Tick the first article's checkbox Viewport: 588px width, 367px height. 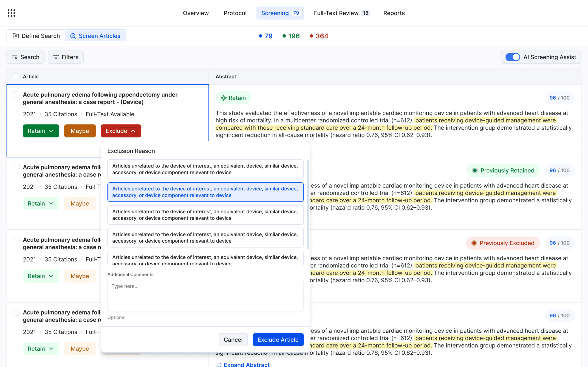point(16,95)
